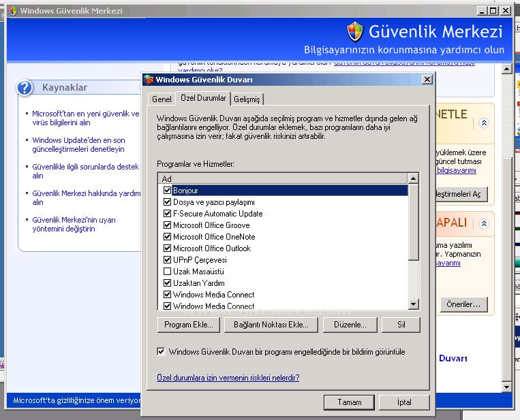
Task: Click the Security Center shield logo
Action: click(355, 32)
